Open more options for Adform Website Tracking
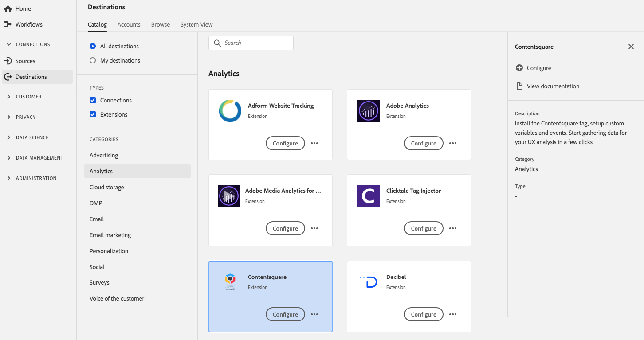Image resolution: width=644 pixels, height=340 pixels. (314, 143)
